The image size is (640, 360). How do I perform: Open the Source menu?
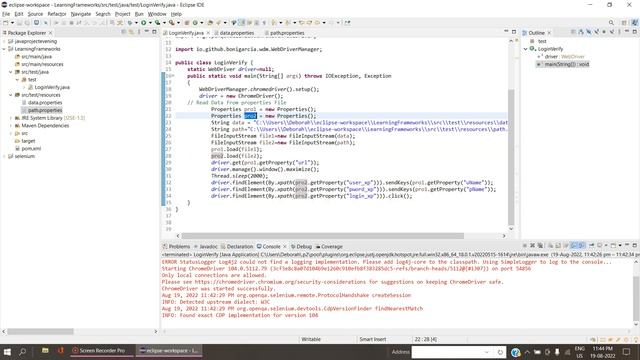(x=35, y=14)
